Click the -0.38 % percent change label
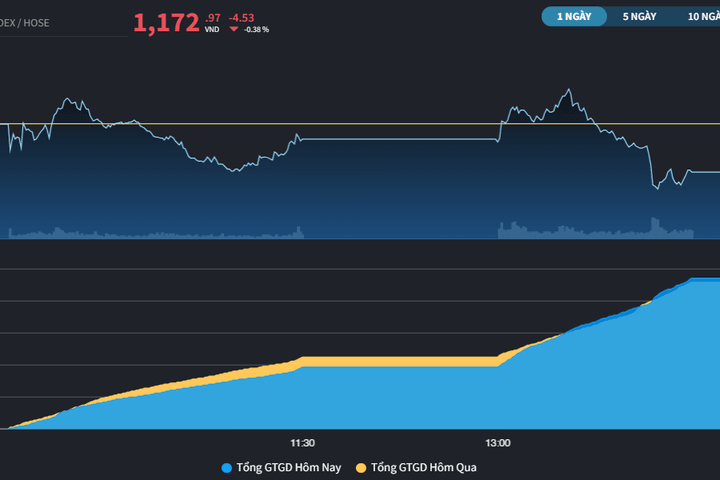The width and height of the screenshot is (720, 480). click(x=256, y=29)
